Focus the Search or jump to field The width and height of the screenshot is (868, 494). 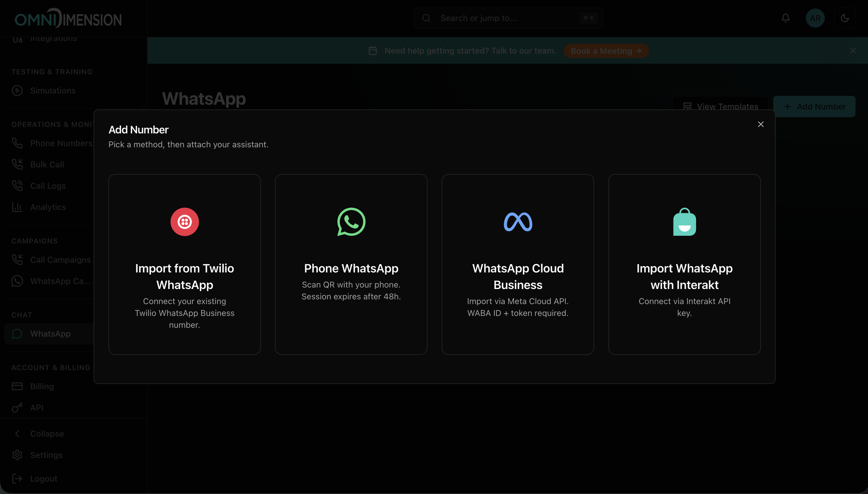coord(508,18)
